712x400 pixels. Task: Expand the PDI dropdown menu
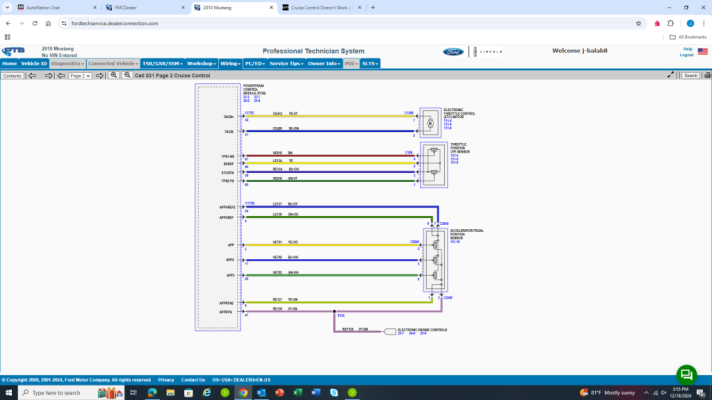tap(351, 64)
